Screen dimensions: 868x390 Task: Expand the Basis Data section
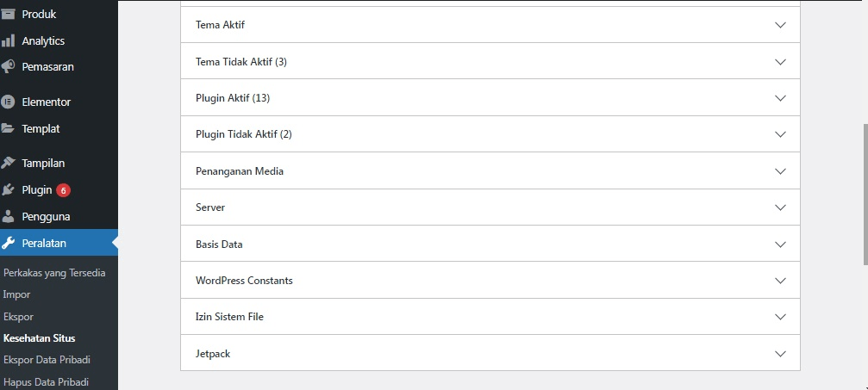pos(490,245)
